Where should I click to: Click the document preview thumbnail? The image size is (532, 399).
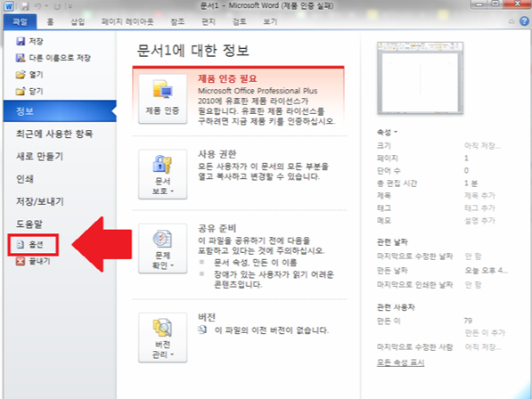[x=420, y=78]
